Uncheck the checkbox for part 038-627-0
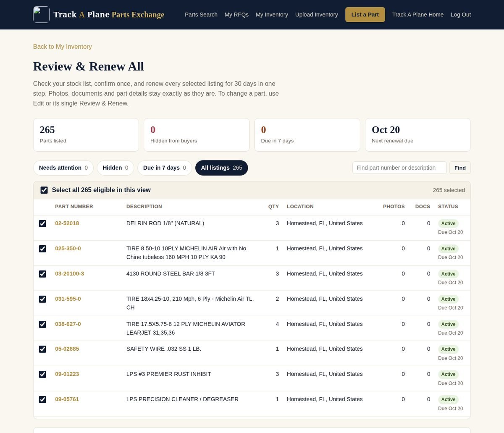Image resolution: width=504 pixels, height=433 pixels. tap(42, 324)
